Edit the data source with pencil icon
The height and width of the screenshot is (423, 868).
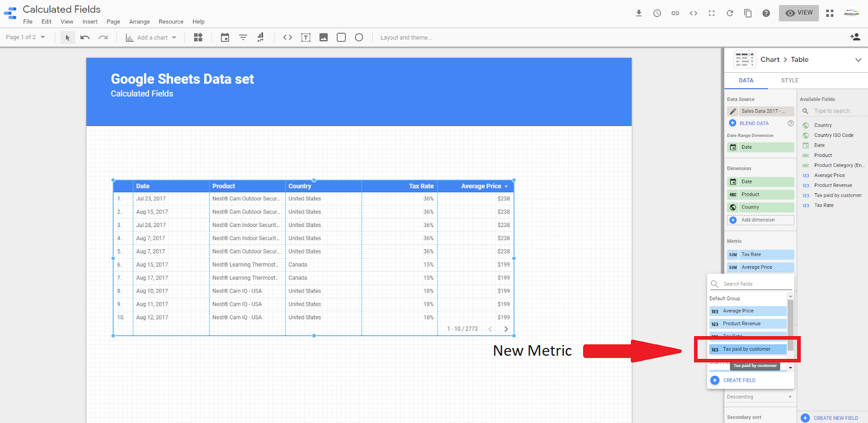(x=733, y=111)
